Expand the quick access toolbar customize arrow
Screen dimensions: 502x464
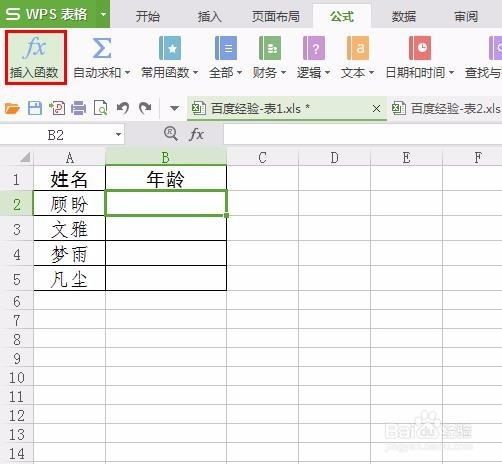174,108
